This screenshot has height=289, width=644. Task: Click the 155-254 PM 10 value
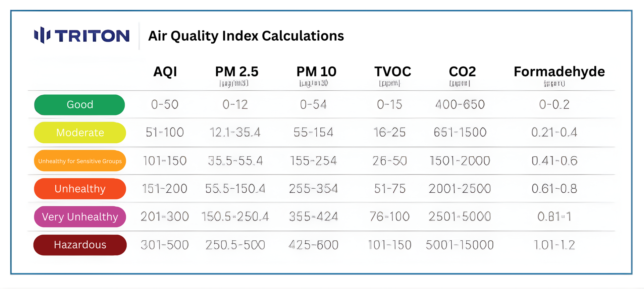[313, 161]
